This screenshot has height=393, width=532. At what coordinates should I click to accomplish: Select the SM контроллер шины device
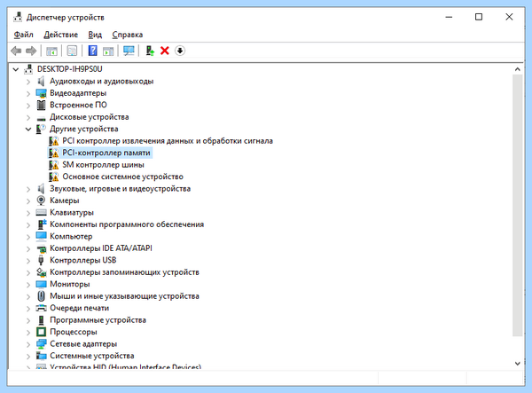(x=103, y=165)
